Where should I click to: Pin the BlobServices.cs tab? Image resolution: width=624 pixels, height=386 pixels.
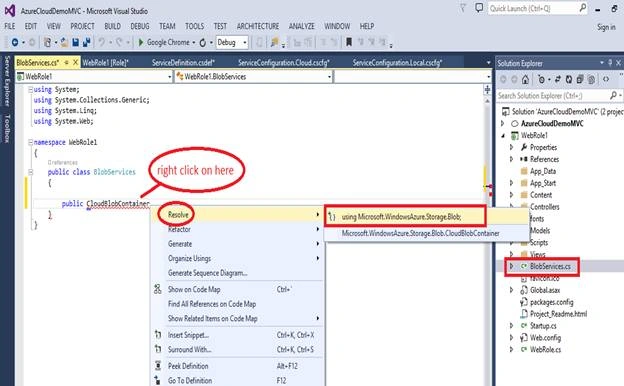(x=67, y=62)
